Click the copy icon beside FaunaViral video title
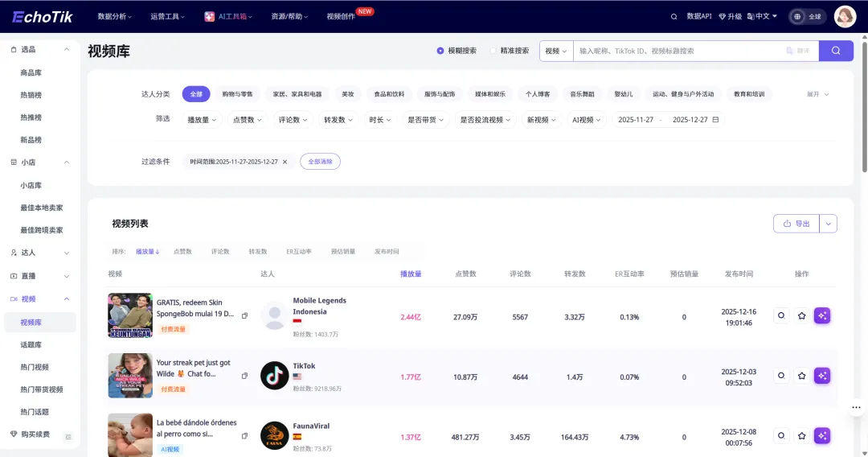This screenshot has width=868, height=457. tap(245, 435)
